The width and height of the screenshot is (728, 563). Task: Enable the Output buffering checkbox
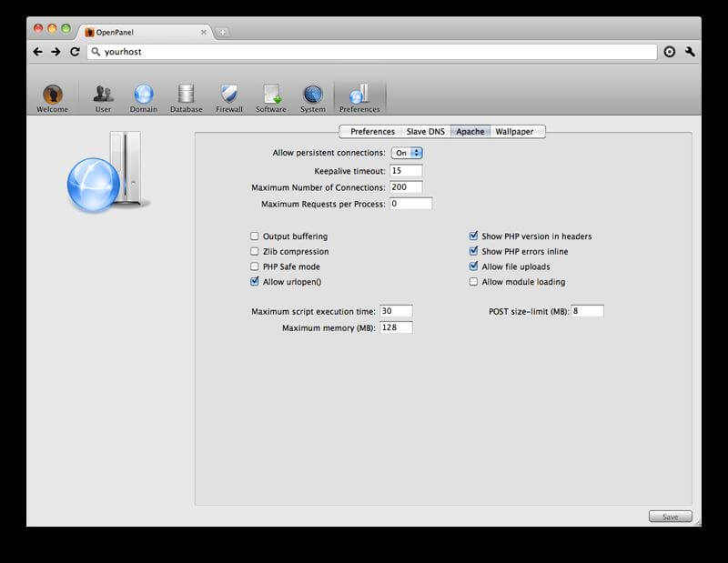[x=255, y=236]
